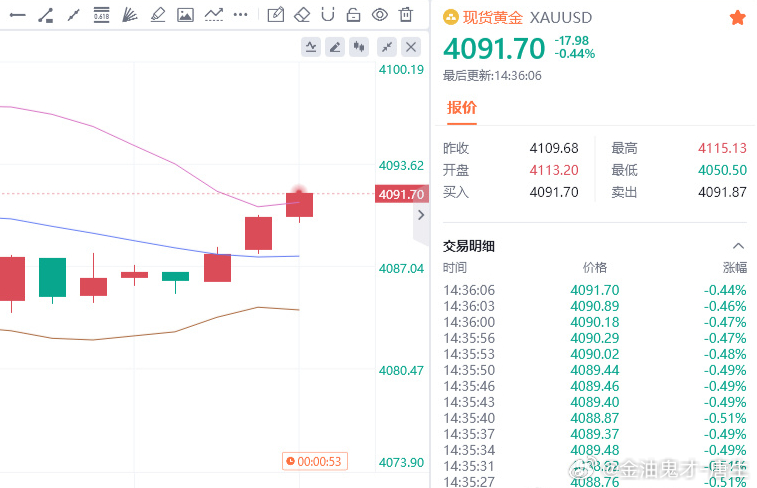Select the trend line segment tool
The image size is (757, 488).
(x=45, y=15)
